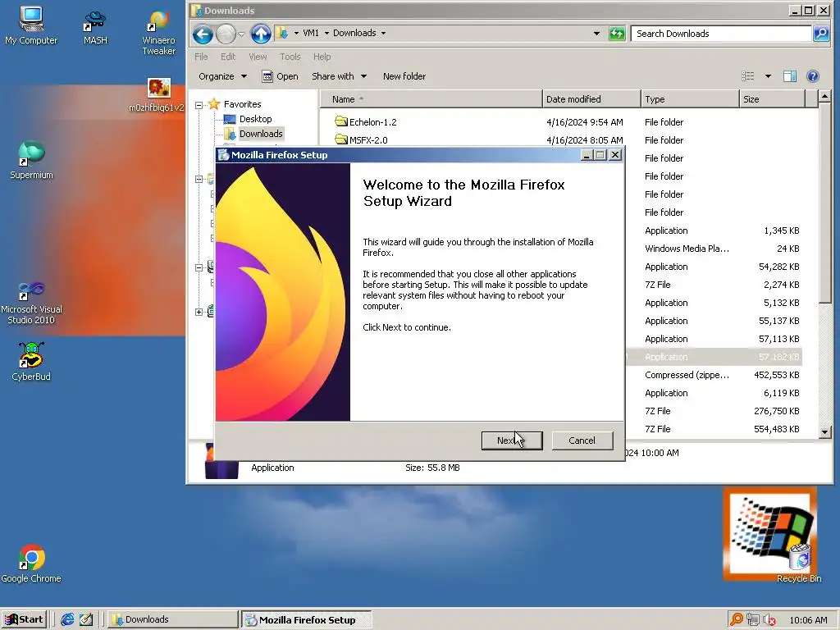The height and width of the screenshot is (630, 840).
Task: Launch CyberBud desktop icon
Action: tap(31, 362)
